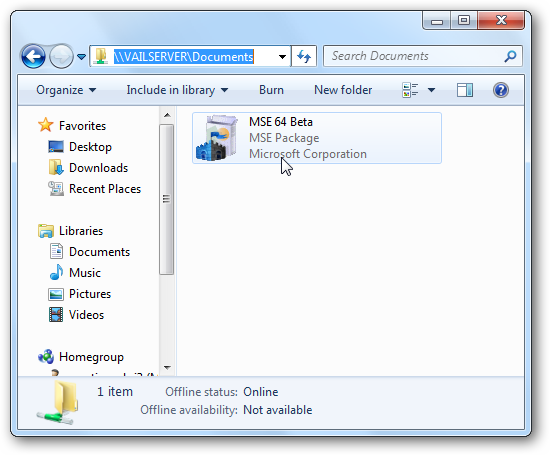Click the navigation pane scroll down arrow
Viewport: 550px width, 455px height.
167,368
